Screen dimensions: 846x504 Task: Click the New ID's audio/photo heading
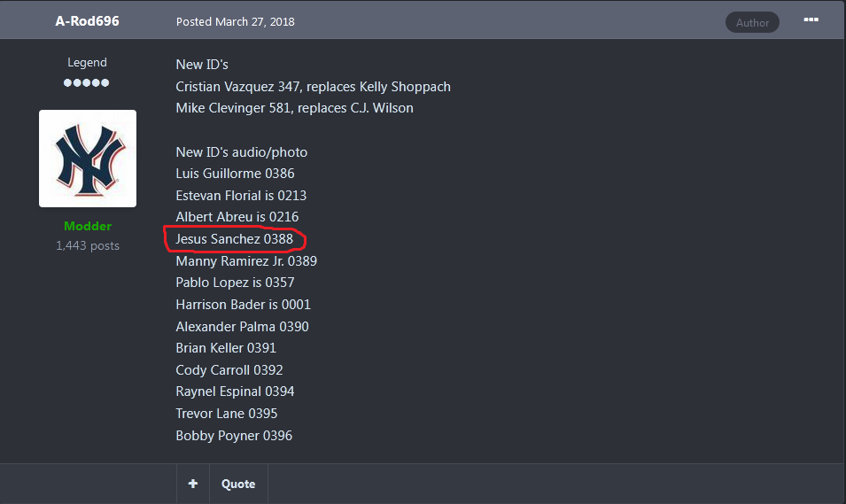point(241,152)
